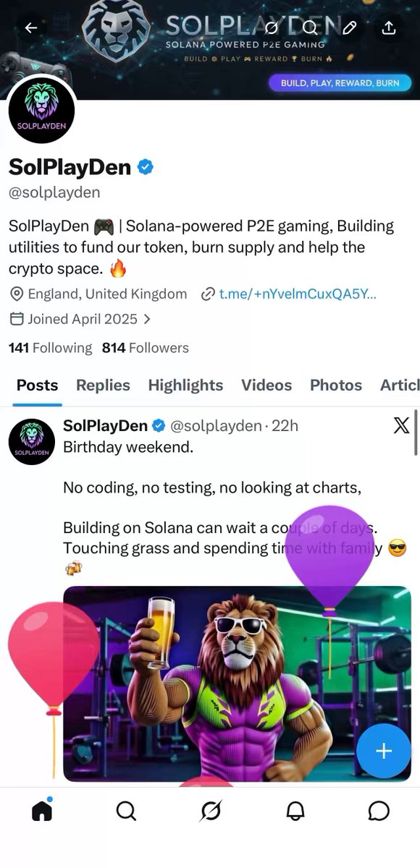This screenshot has height=868, width=420.
Task: Switch to the Highlights tab
Action: point(185,386)
